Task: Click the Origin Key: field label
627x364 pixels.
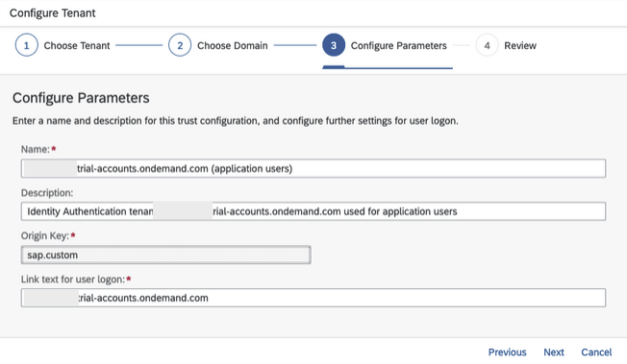Action: 45,235
